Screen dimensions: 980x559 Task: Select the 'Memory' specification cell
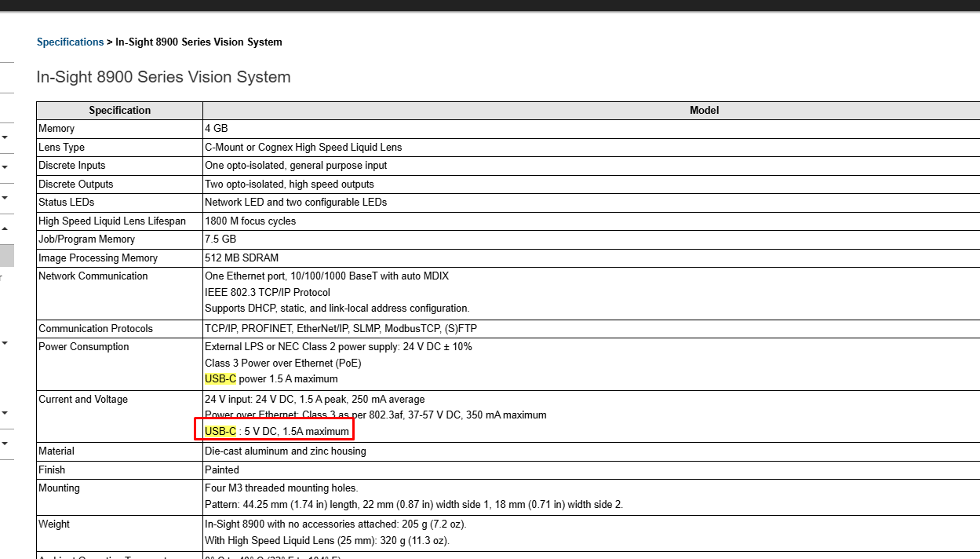click(119, 129)
